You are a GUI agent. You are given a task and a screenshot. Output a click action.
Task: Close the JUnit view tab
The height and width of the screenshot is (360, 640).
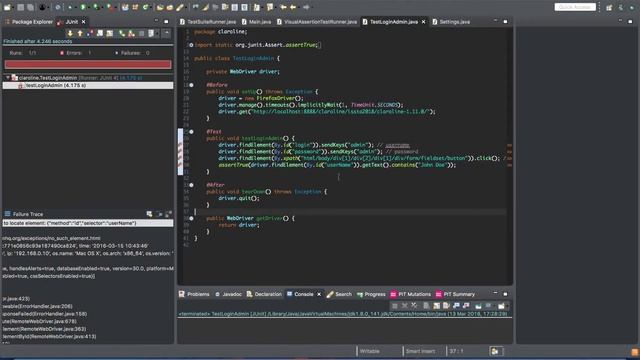[x=84, y=22]
